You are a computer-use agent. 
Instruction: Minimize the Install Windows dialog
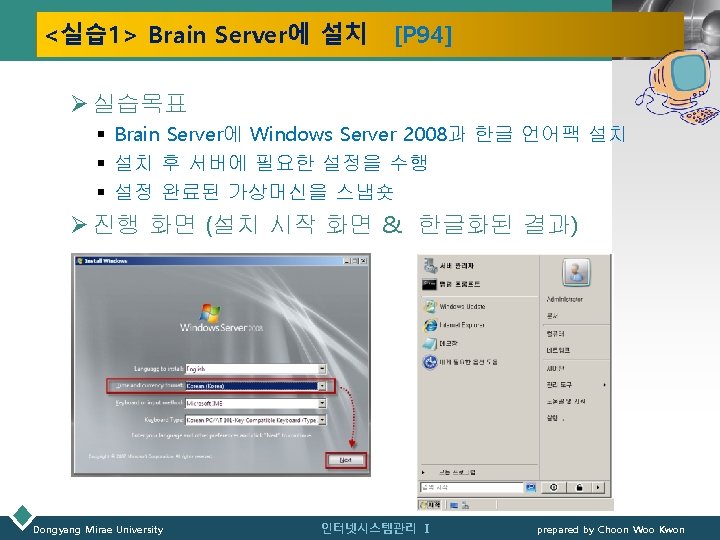coord(347,261)
